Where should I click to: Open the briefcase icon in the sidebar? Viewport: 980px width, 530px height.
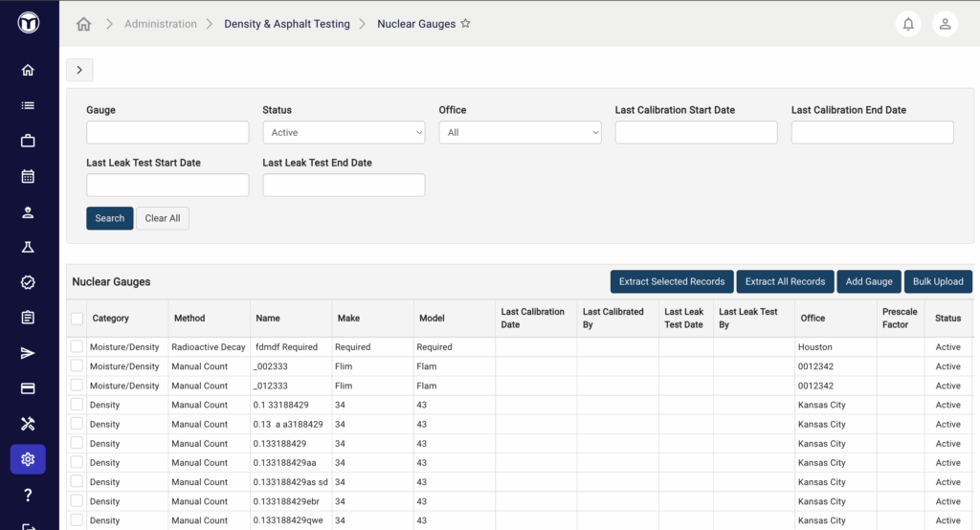(28, 141)
